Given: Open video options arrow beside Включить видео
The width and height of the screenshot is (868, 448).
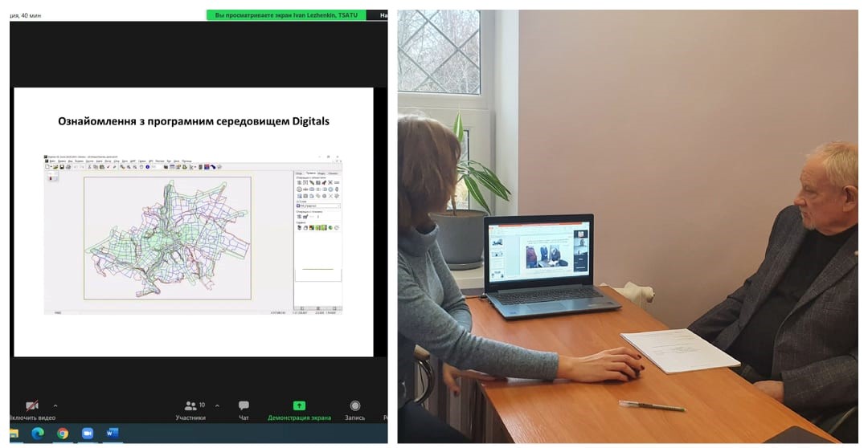Looking at the screenshot, I should (55, 405).
